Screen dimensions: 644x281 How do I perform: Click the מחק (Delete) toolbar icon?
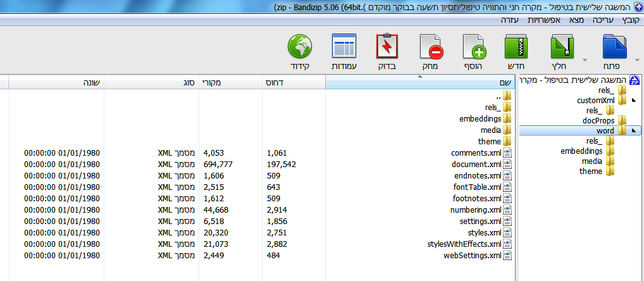point(431,46)
